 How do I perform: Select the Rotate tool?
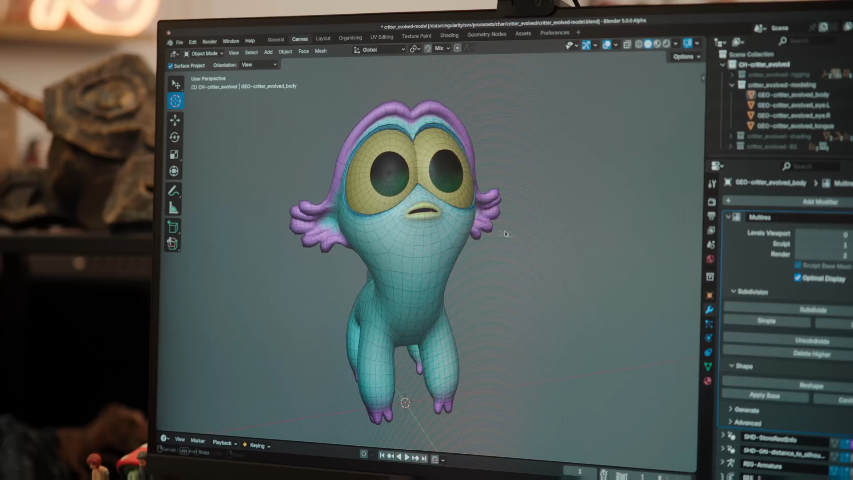(175, 137)
